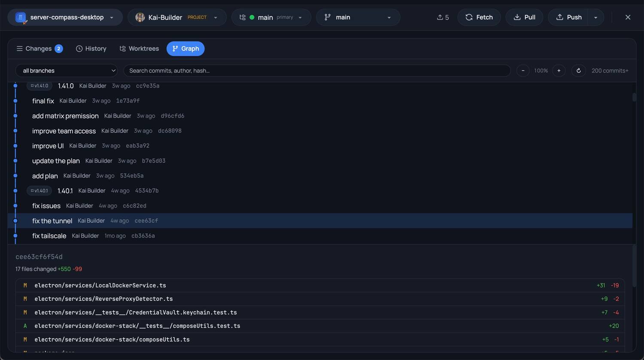This screenshot has height=360, width=644.
Task: Expand the Push options arrow
Action: tap(595, 17)
